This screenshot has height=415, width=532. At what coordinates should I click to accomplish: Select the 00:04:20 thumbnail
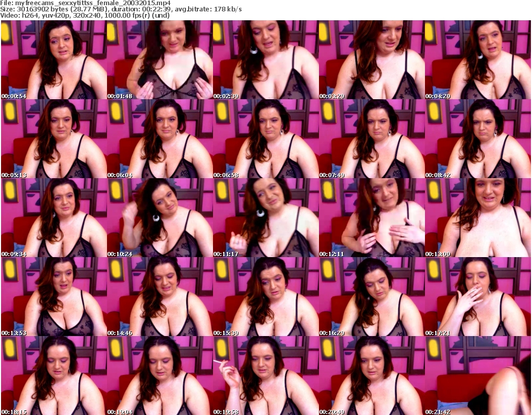(478, 60)
